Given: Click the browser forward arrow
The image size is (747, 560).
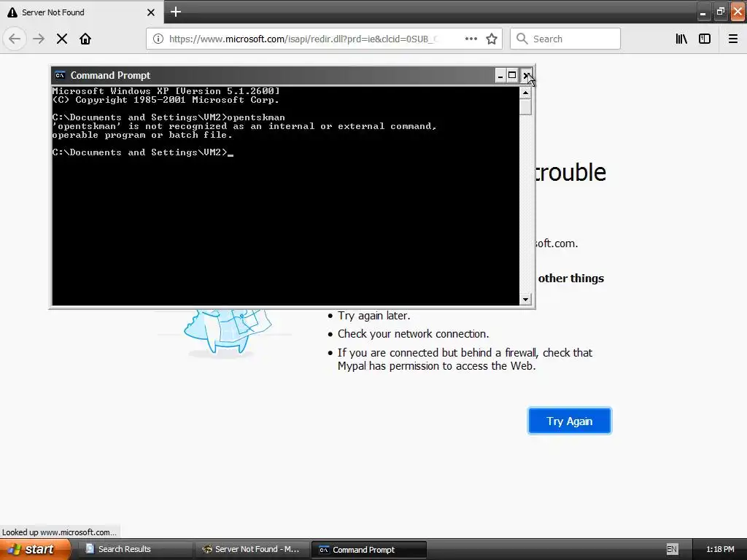Looking at the screenshot, I should (39, 39).
